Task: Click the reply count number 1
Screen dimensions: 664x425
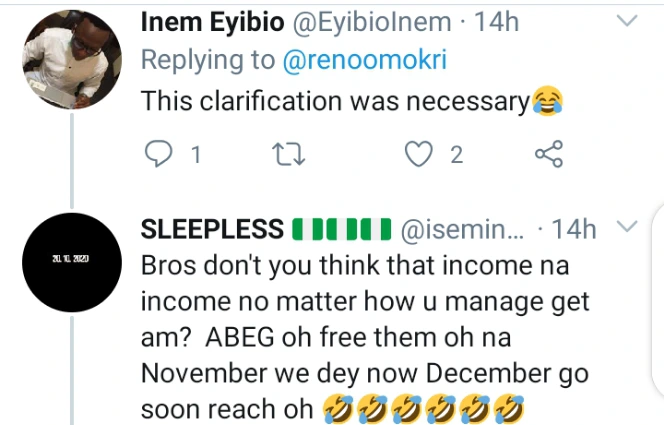Action: coord(195,154)
